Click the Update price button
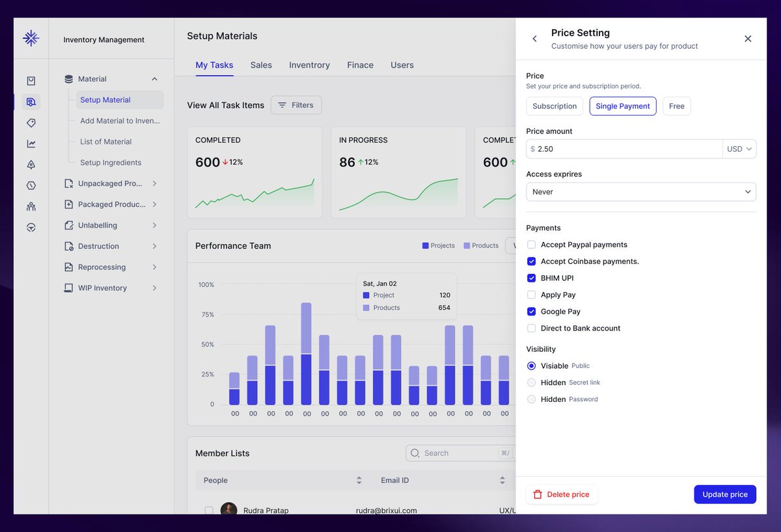The width and height of the screenshot is (781, 532). click(725, 494)
